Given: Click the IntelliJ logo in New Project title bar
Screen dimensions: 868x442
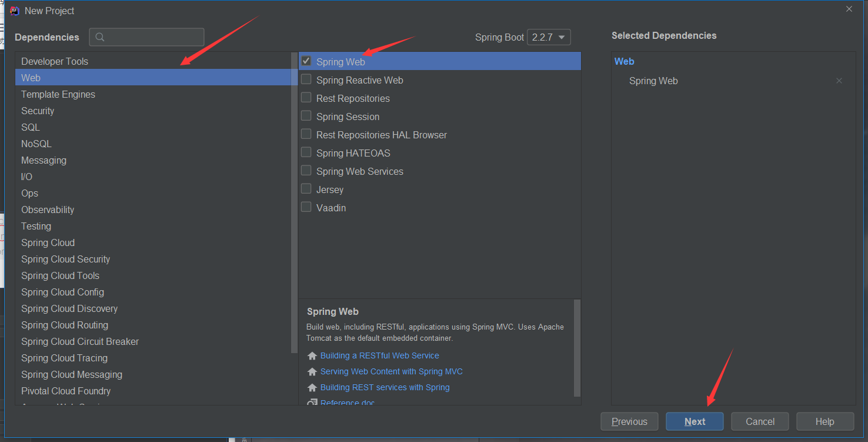Looking at the screenshot, I should coord(15,11).
